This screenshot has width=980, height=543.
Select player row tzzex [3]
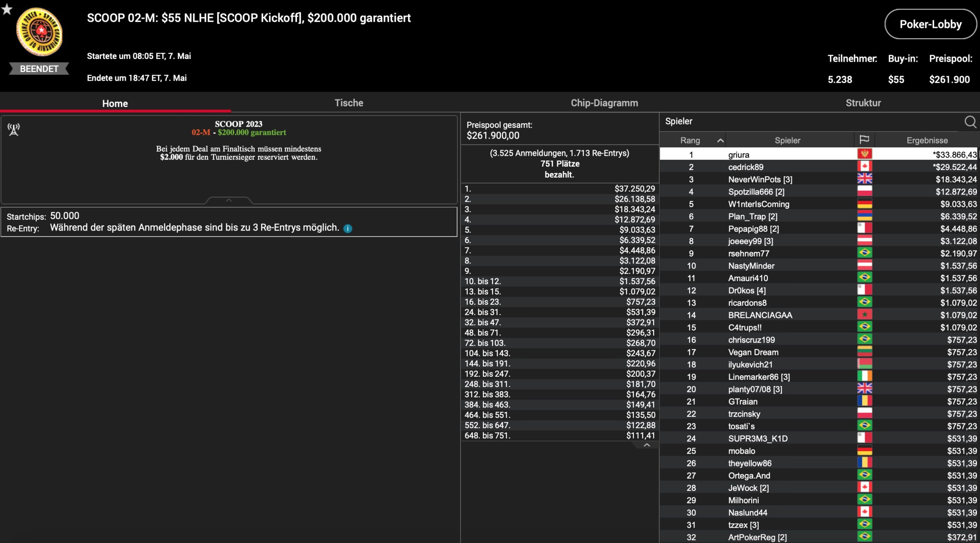(x=818, y=525)
